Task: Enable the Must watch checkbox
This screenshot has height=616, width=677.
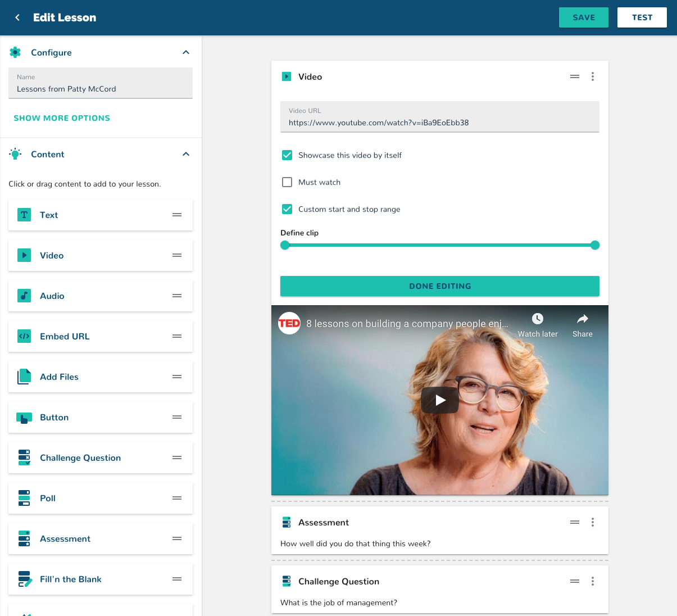Action: click(287, 182)
